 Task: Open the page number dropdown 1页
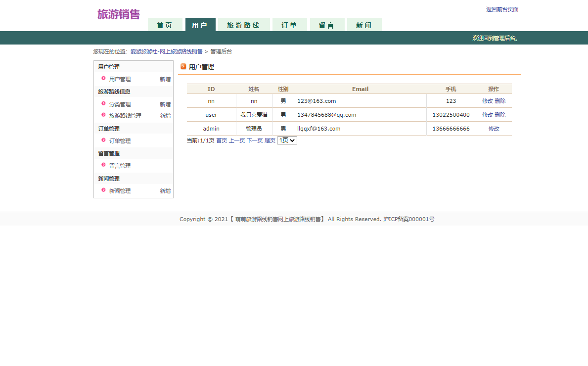287,140
